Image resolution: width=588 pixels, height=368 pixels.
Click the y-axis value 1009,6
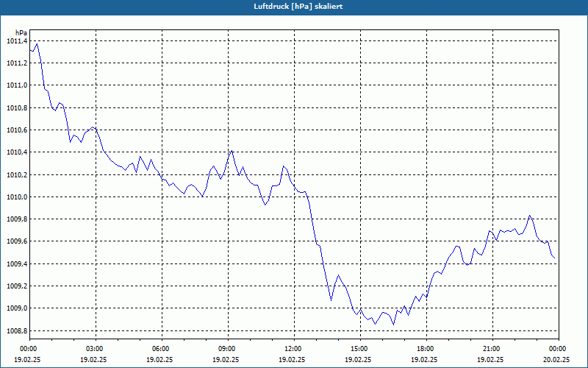point(17,241)
